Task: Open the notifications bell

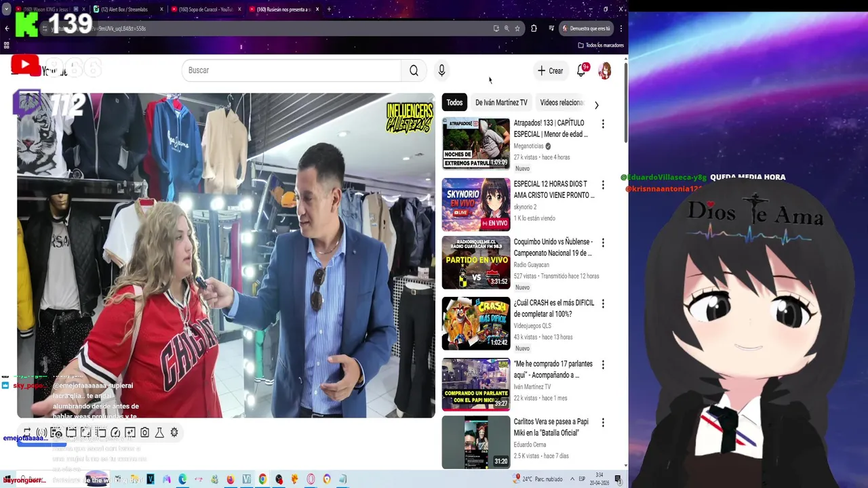Action: pos(581,70)
